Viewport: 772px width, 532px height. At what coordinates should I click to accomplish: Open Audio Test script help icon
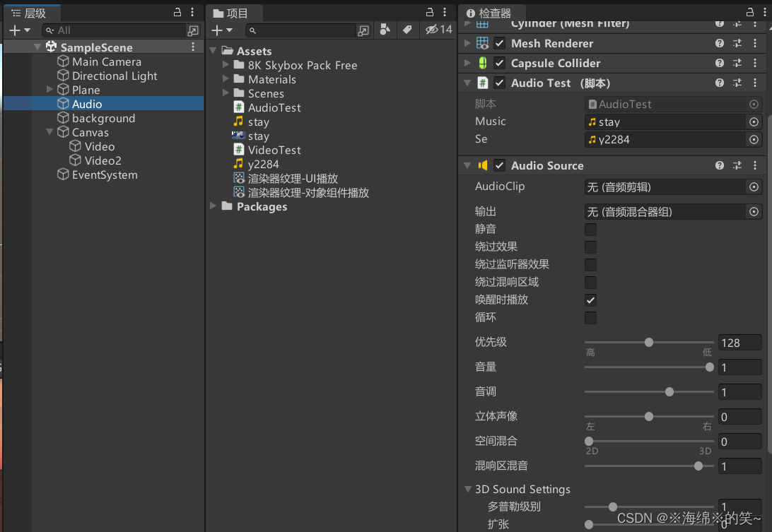719,83
